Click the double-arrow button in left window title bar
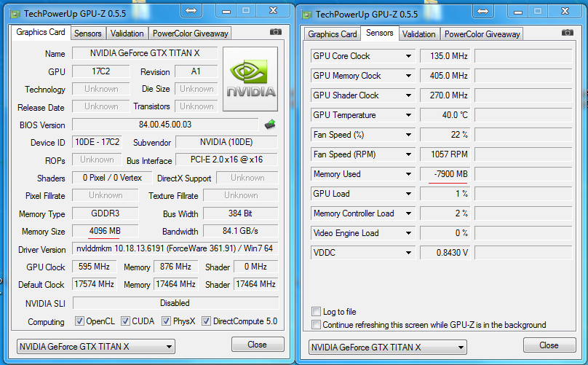 (x=191, y=11)
